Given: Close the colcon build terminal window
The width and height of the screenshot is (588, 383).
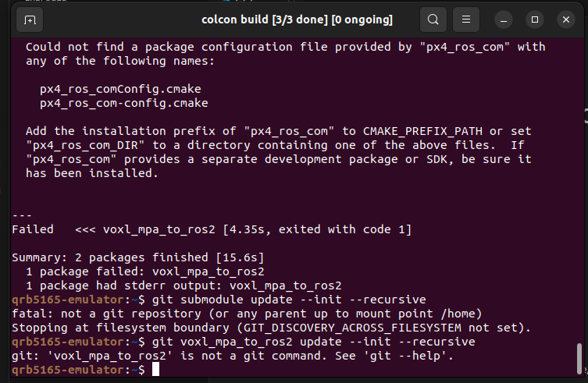Looking at the screenshot, I should coord(566,20).
